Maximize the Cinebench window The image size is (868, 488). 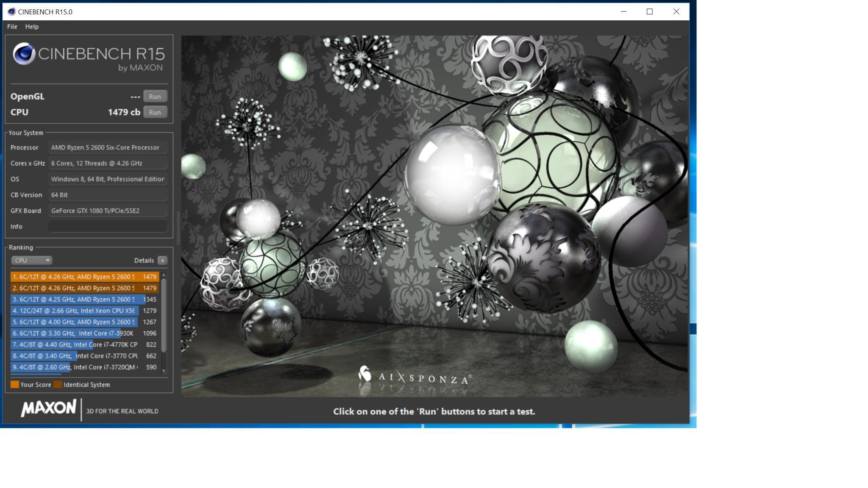[x=649, y=11]
